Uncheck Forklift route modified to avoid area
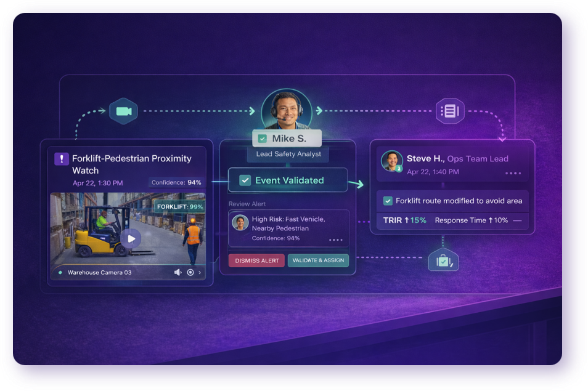Viewport: 588px width, 391px height. (x=388, y=201)
